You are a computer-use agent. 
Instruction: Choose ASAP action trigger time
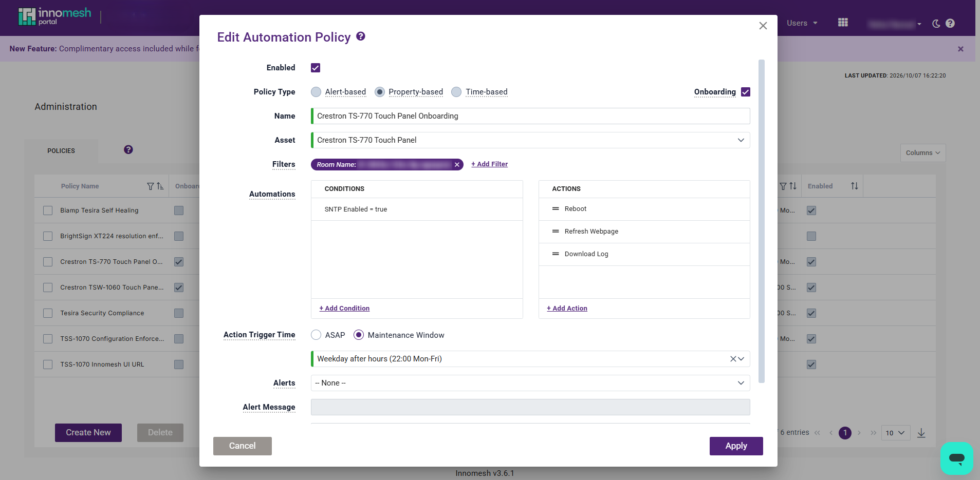pos(316,335)
